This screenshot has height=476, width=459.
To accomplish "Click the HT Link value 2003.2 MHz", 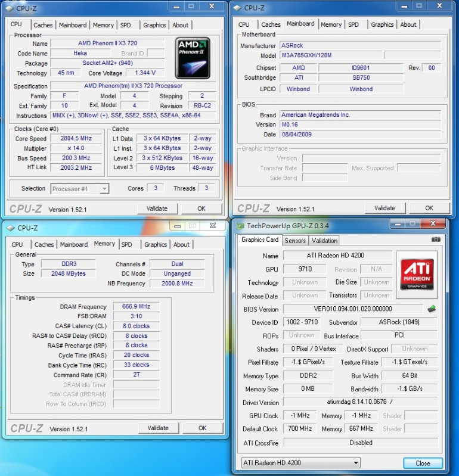I will [x=76, y=168].
